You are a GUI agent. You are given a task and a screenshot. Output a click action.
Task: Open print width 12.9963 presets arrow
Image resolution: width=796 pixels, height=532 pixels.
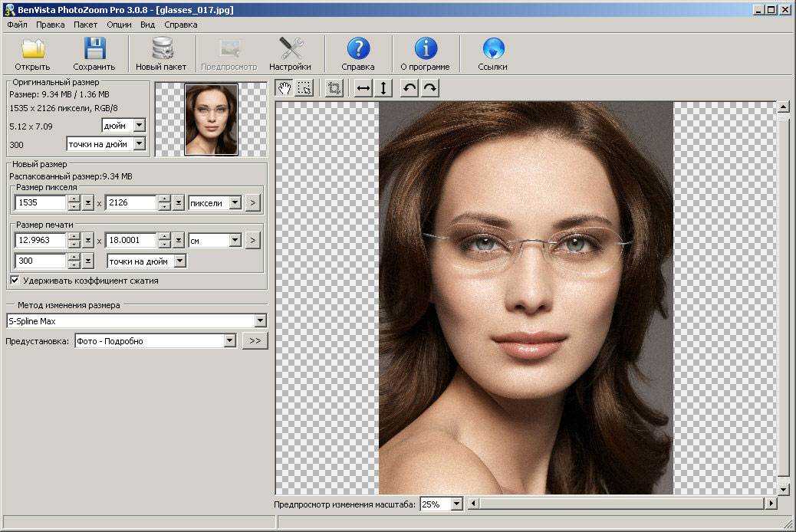[88, 240]
